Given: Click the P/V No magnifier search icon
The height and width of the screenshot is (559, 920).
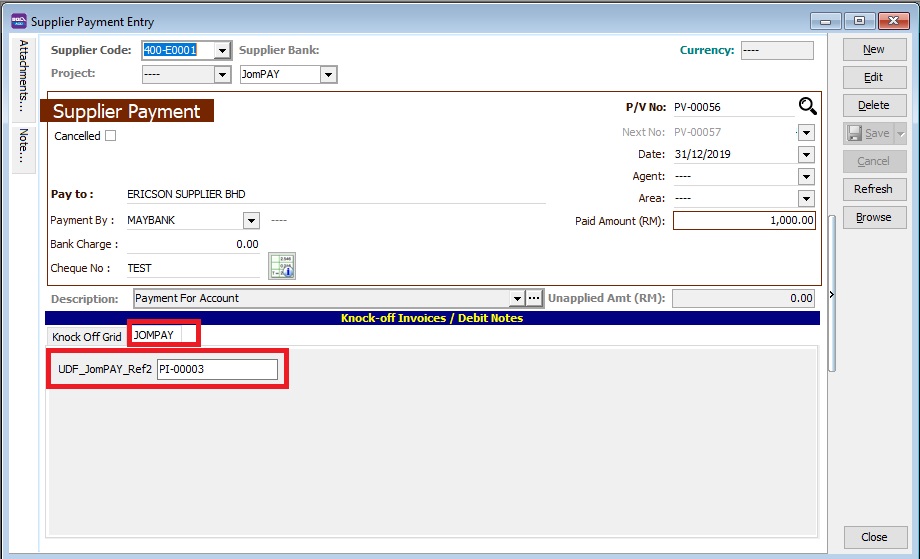Looking at the screenshot, I should [x=807, y=107].
